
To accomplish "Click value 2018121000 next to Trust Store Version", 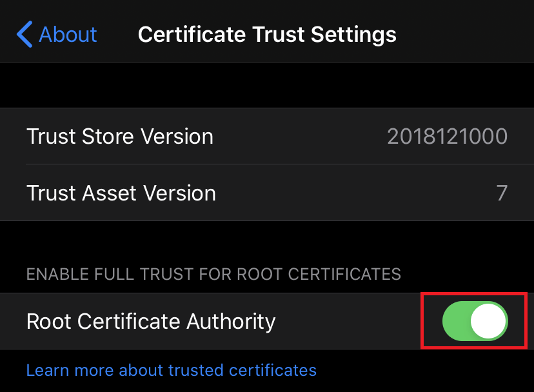I will [447, 136].
